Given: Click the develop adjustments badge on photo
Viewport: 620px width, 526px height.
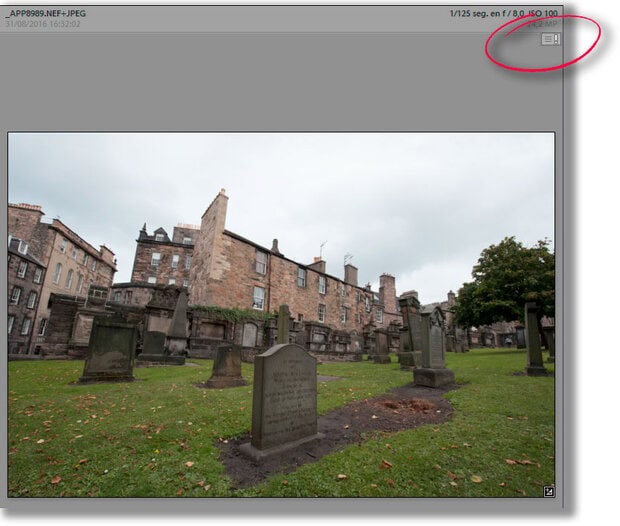Looking at the screenshot, I should coord(548,490).
